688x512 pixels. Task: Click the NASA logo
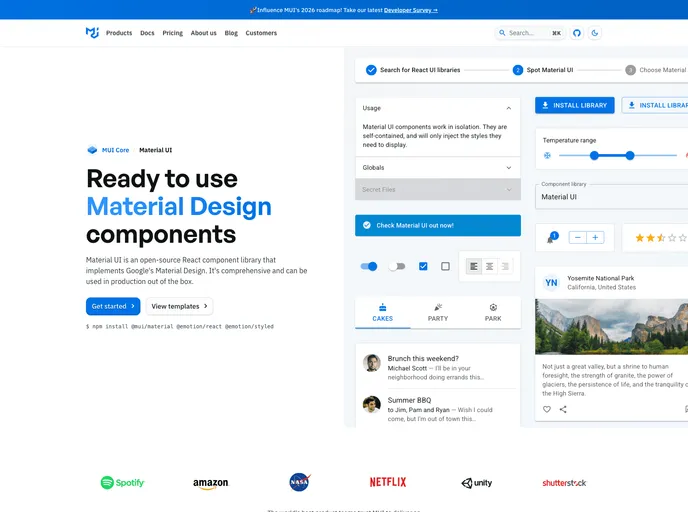[x=300, y=482]
